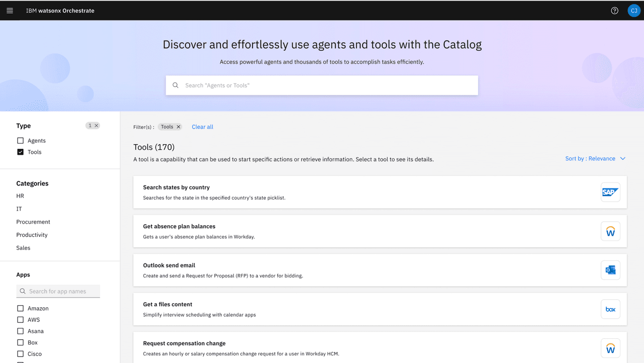Viewport: 644px width, 363px height.
Task: Click the IBM watsonx Orchestrate title
Action: pos(60,11)
